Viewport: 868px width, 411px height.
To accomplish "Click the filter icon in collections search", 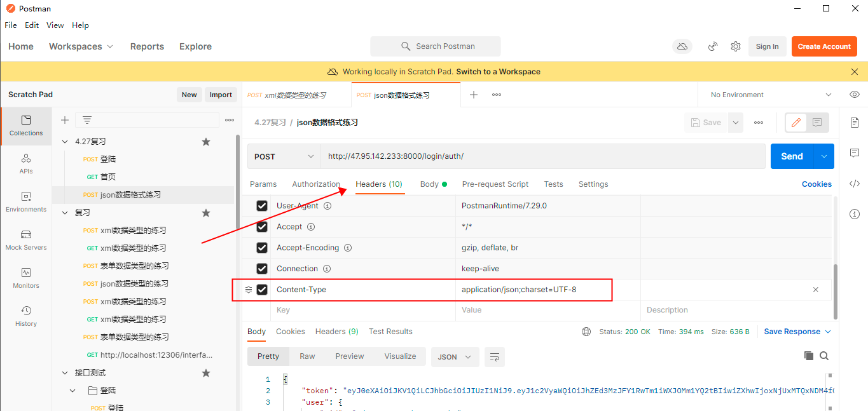I will [x=87, y=120].
